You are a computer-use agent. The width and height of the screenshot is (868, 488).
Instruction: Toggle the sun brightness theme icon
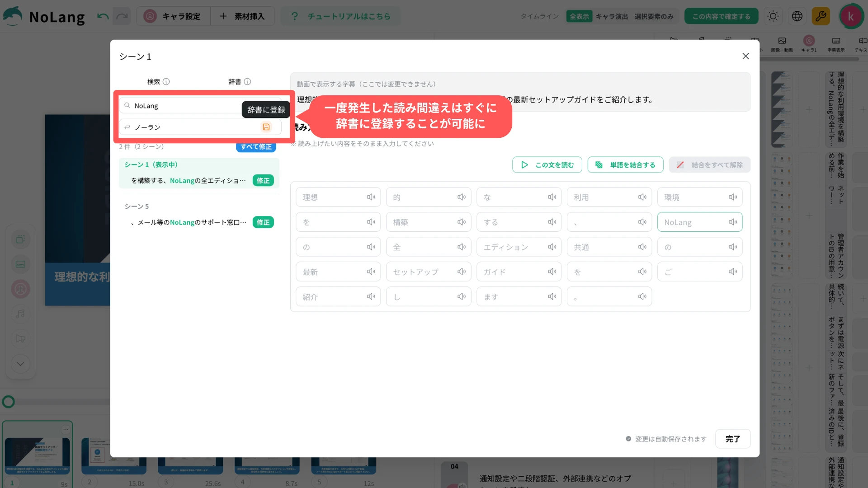[x=773, y=16]
